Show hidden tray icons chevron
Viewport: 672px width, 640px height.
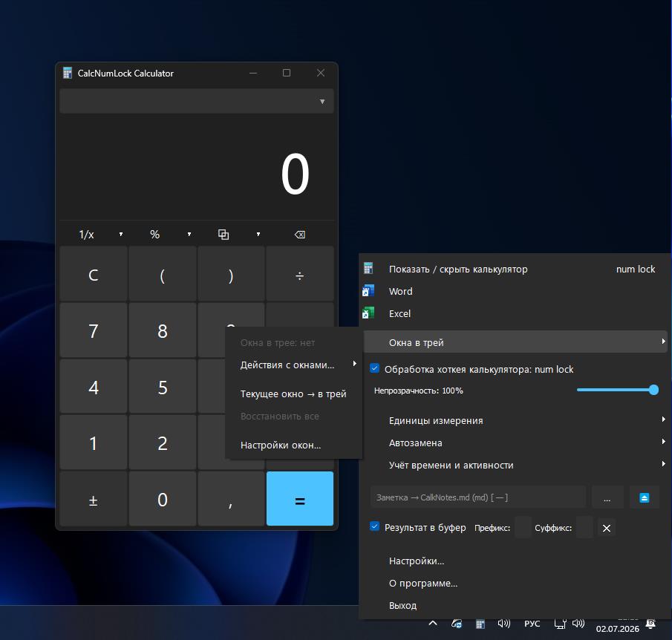tap(433, 623)
